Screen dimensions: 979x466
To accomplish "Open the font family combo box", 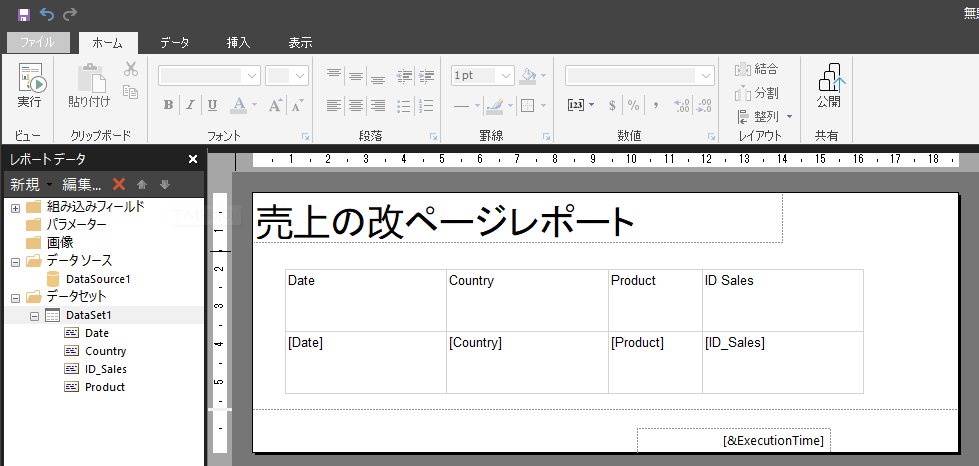I will pyautogui.click(x=209, y=76).
